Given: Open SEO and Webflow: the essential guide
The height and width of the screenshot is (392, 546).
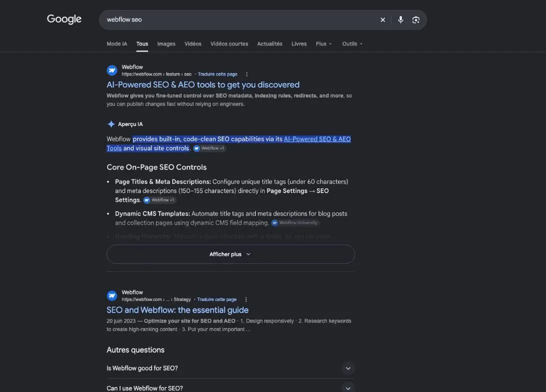Looking at the screenshot, I should pyautogui.click(x=177, y=310).
